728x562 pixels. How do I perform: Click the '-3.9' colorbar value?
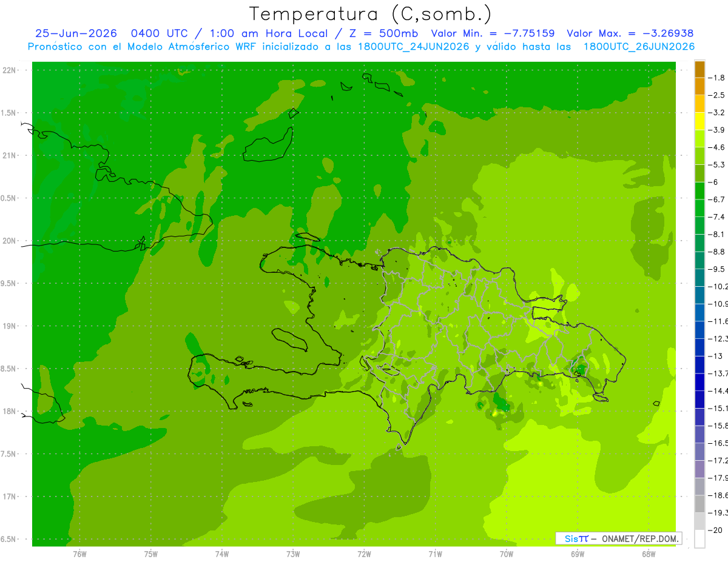(717, 130)
